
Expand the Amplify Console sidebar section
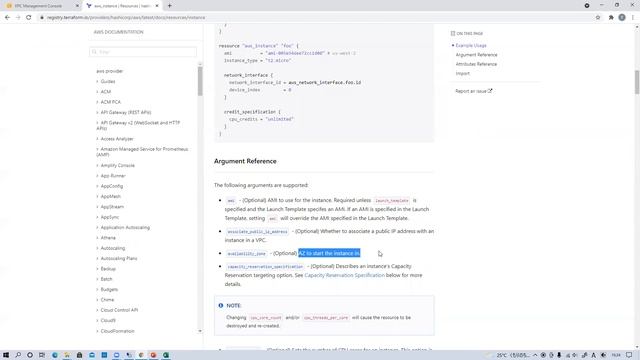(118, 165)
